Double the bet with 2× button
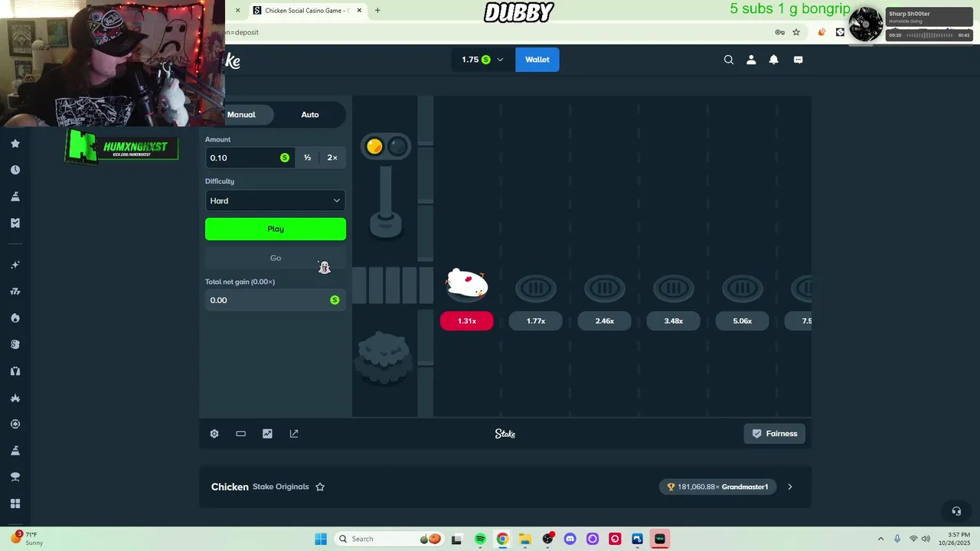 pyautogui.click(x=332, y=158)
